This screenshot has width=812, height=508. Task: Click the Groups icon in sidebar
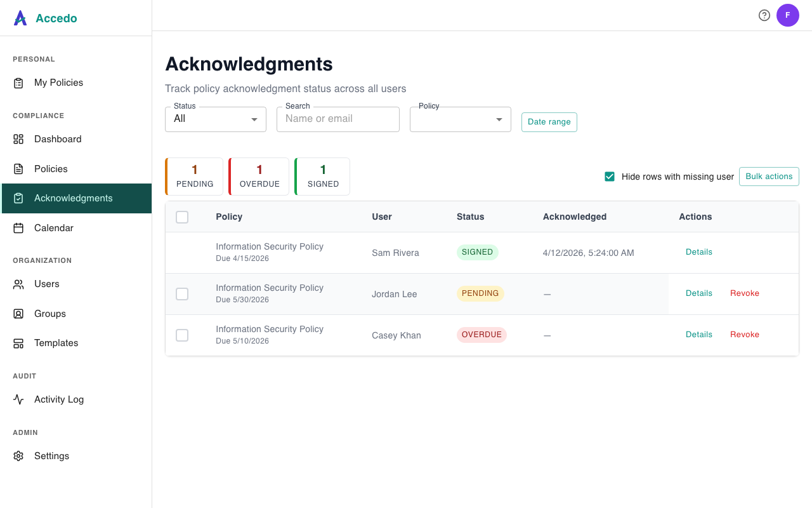point(18,314)
